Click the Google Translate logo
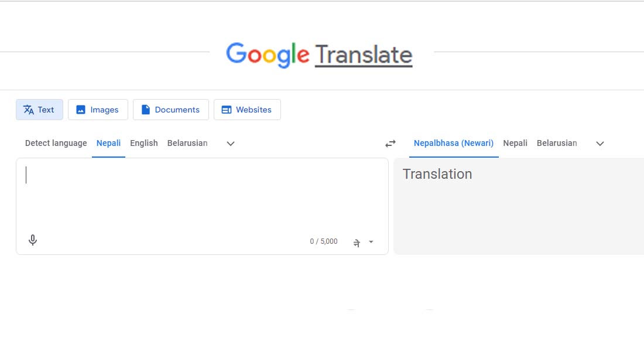 [319, 55]
